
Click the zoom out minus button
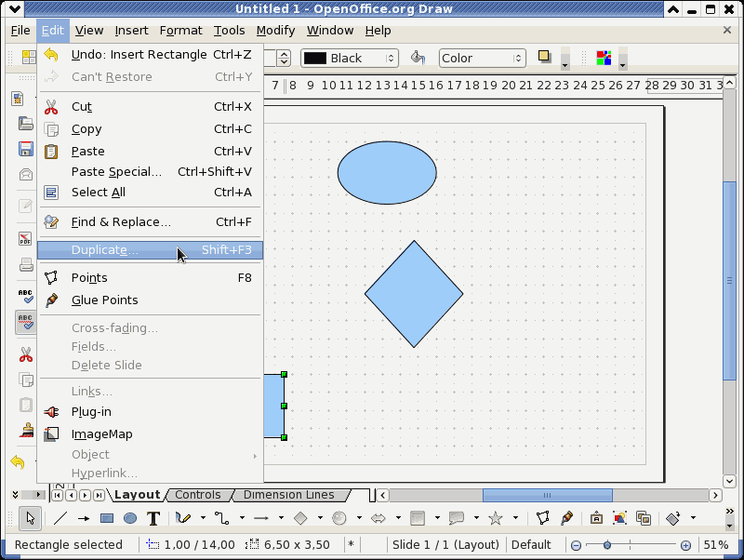coord(576,545)
